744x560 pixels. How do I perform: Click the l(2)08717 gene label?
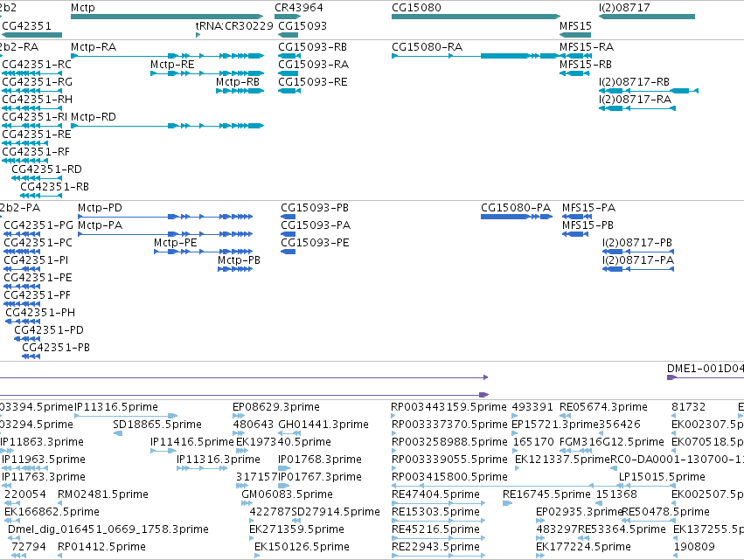point(624,8)
